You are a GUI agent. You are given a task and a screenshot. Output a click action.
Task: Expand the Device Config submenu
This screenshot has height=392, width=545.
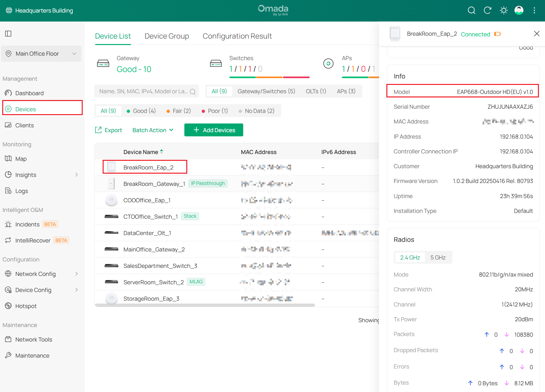click(77, 290)
